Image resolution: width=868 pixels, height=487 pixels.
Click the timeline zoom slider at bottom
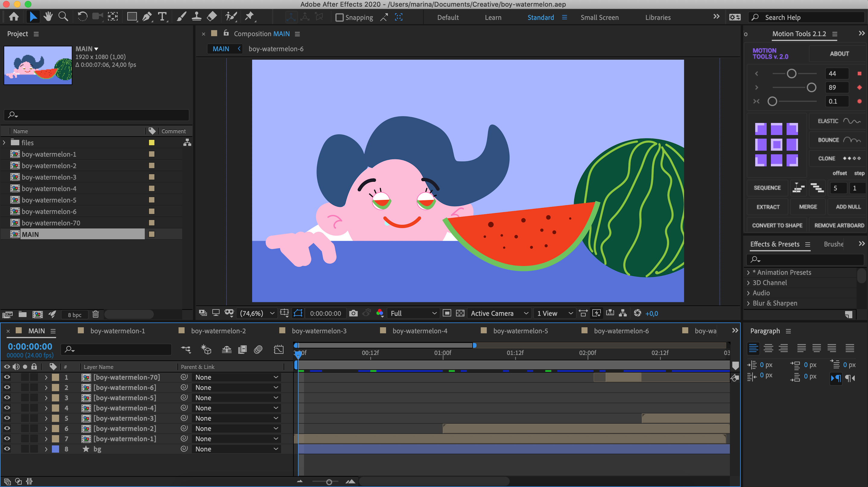[329, 482]
